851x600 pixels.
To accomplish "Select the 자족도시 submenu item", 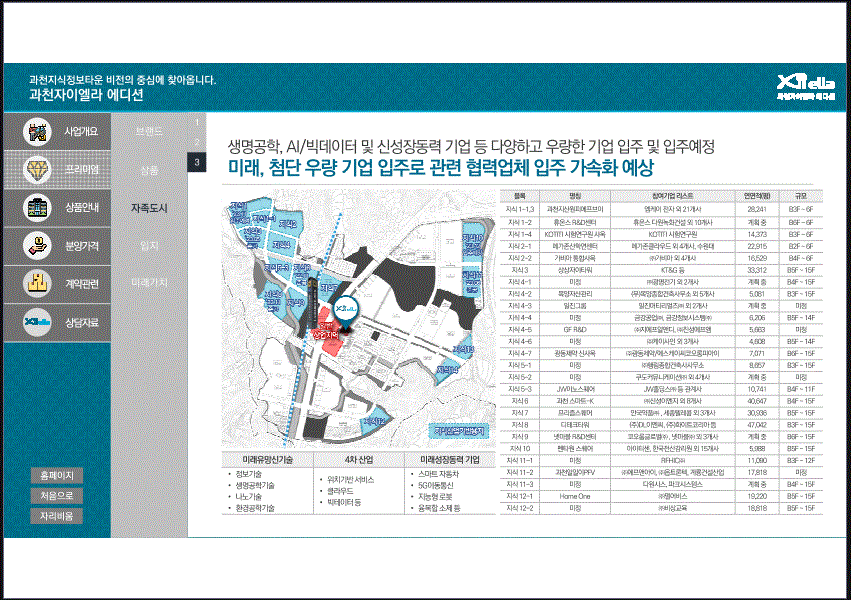I will pyautogui.click(x=149, y=208).
